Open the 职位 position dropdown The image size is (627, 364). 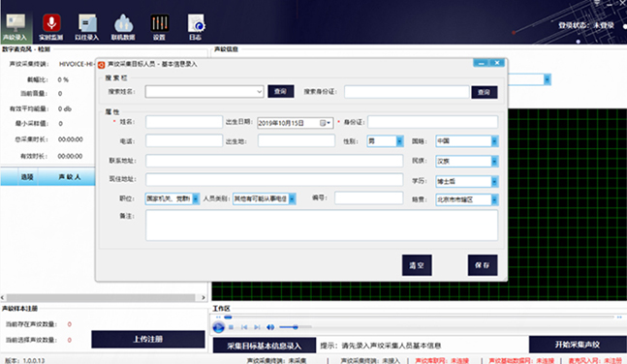point(196,198)
